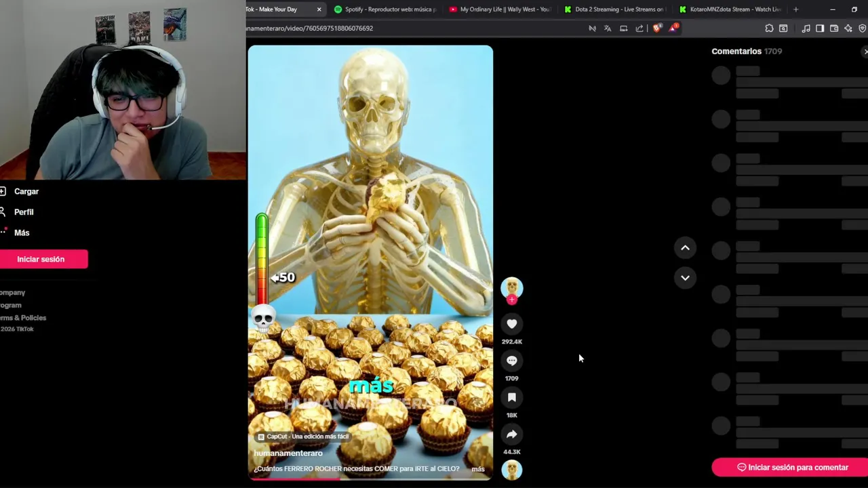Click the Brave Shields lion icon
This screenshot has height=488, width=868.
[656, 28]
